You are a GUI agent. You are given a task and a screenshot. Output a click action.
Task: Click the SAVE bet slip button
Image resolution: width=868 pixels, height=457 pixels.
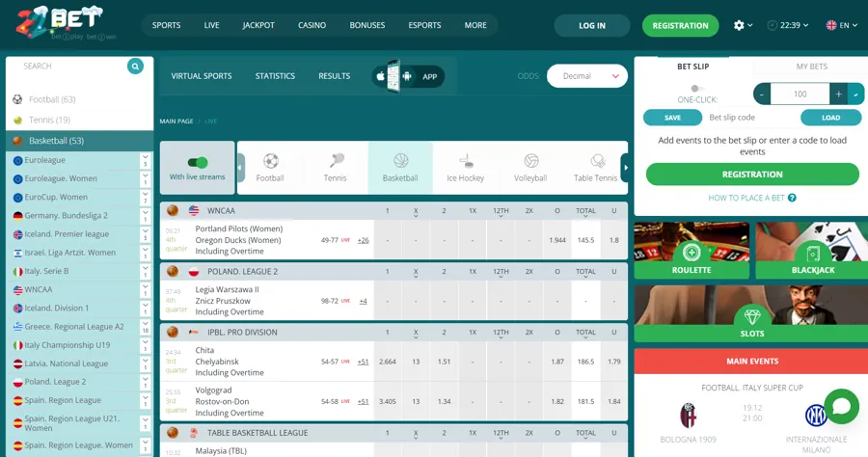tap(672, 118)
